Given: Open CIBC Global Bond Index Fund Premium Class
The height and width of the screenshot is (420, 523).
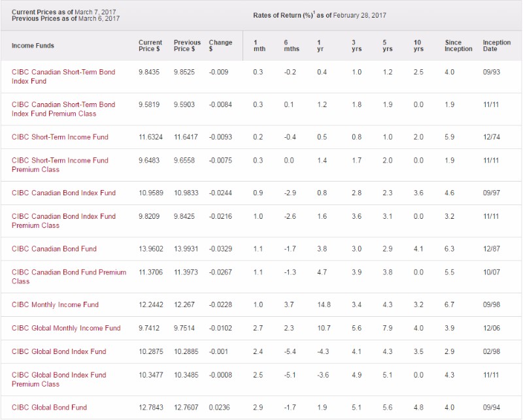Looking at the screenshot, I should [59, 380].
